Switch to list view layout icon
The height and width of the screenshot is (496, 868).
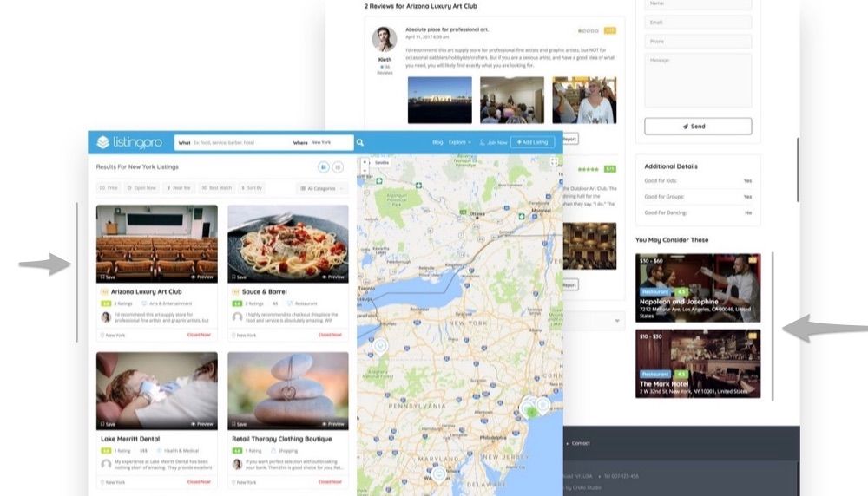tap(338, 167)
